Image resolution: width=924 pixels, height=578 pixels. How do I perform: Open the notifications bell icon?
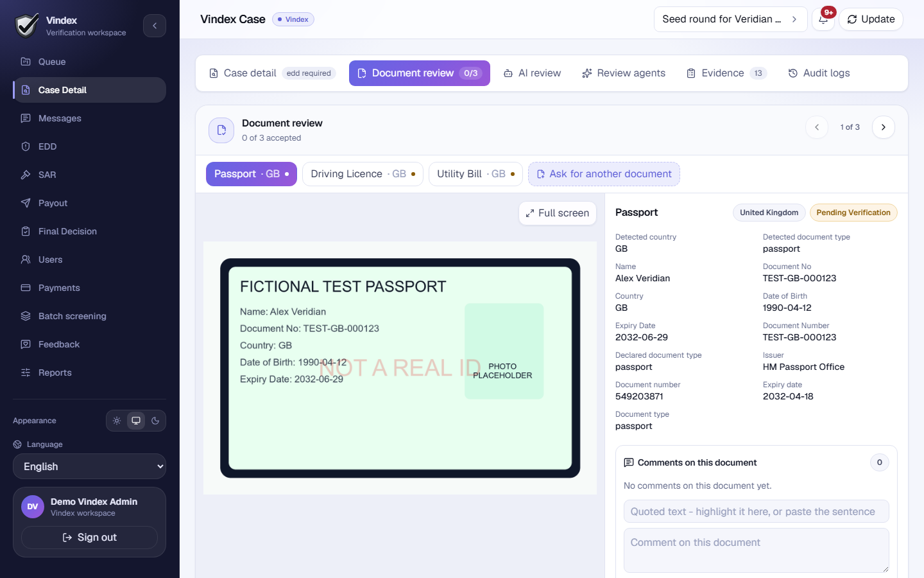(823, 19)
